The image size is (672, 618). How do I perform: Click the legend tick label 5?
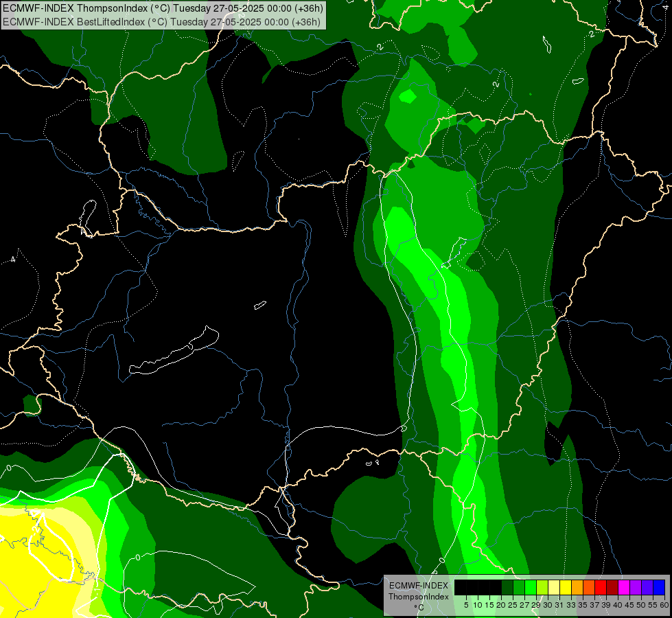(466, 605)
